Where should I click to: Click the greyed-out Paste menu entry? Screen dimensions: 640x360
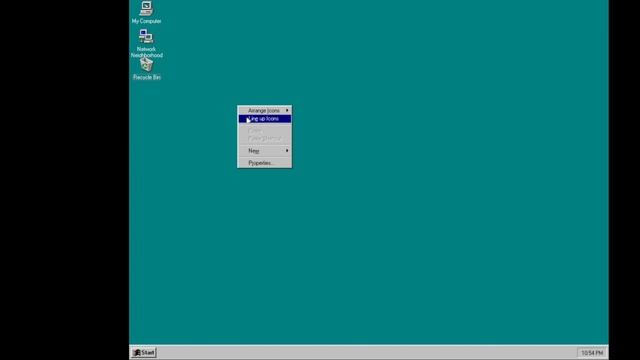pyautogui.click(x=264, y=131)
